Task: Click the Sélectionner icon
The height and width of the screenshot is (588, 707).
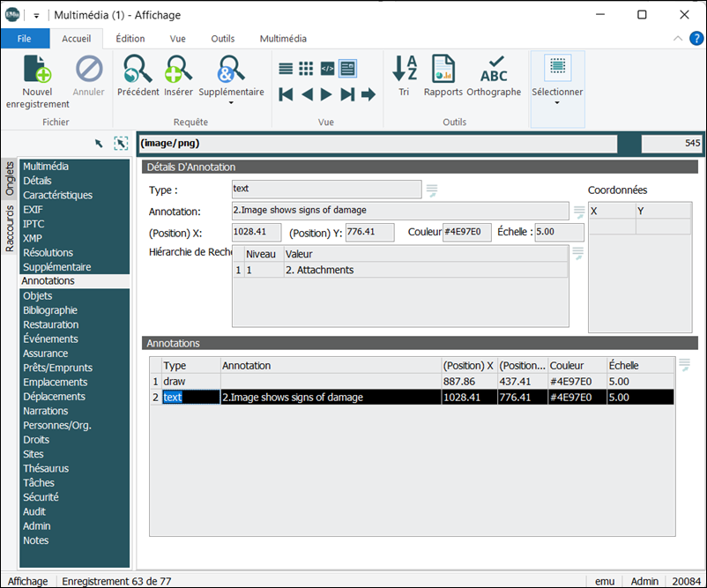Action: coord(558,67)
